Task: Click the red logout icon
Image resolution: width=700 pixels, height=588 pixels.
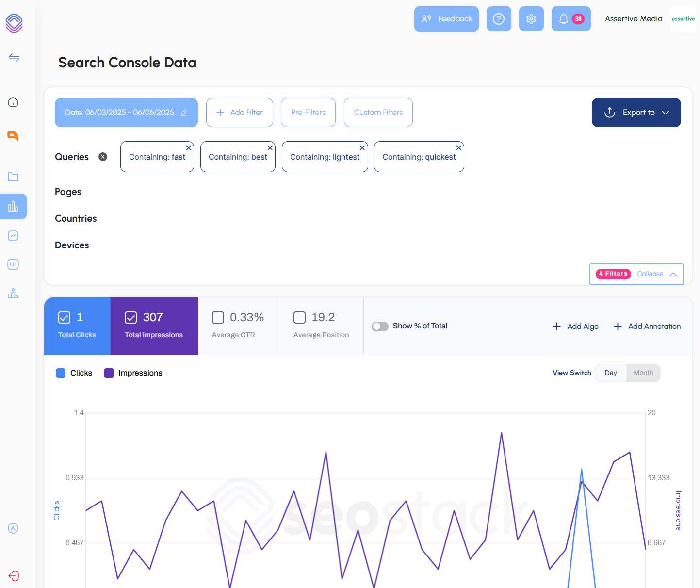Action: [x=13, y=576]
